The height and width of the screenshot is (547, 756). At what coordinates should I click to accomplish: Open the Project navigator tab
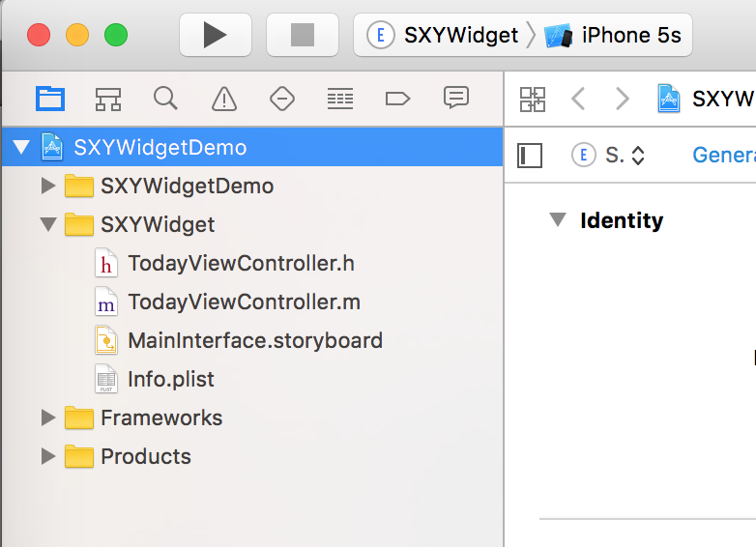(49, 98)
